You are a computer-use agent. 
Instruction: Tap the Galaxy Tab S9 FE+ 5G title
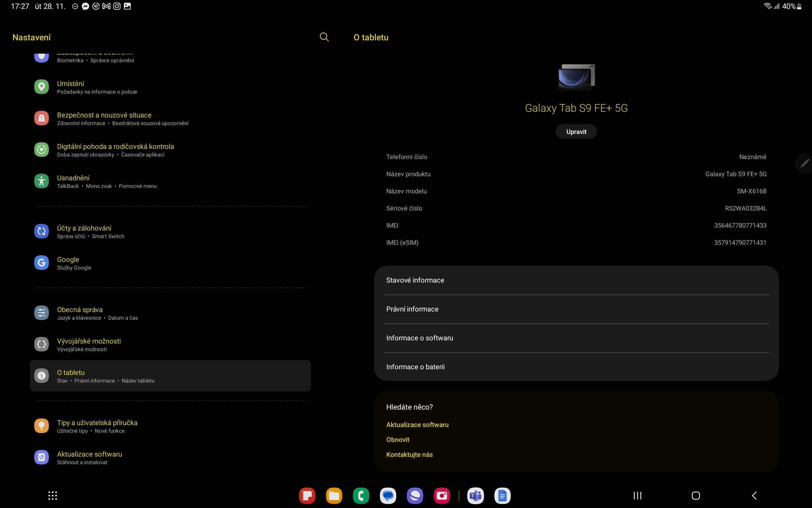[576, 108]
